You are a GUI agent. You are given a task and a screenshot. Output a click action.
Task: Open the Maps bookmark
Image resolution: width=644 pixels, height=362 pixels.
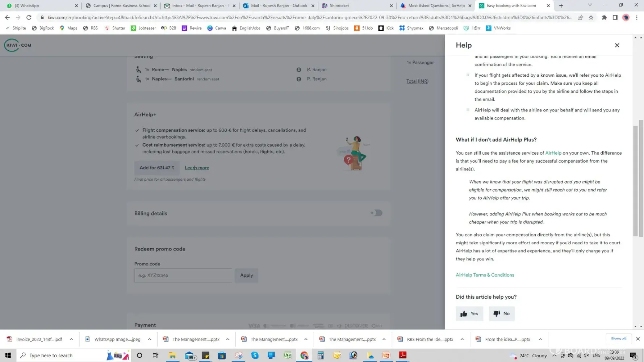pos(68,28)
